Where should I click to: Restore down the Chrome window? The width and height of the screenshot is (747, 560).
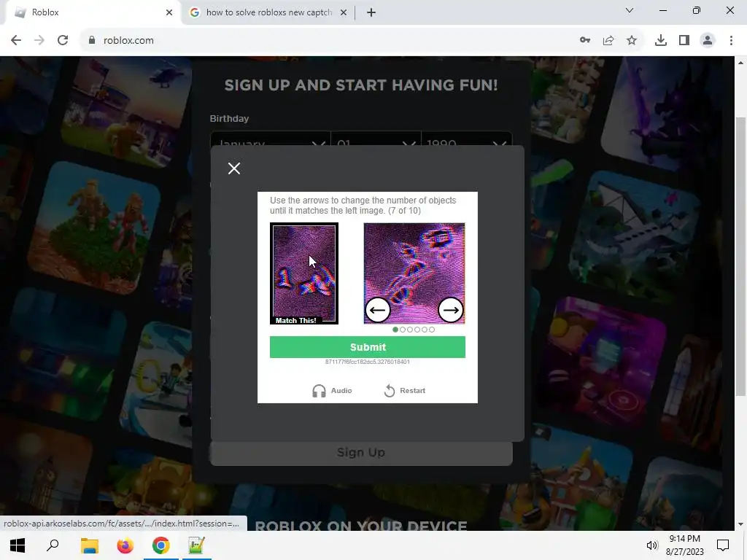(697, 10)
